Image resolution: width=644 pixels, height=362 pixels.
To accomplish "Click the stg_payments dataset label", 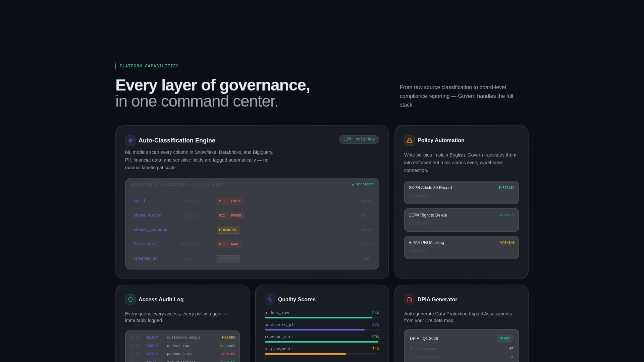I will (279, 349).
